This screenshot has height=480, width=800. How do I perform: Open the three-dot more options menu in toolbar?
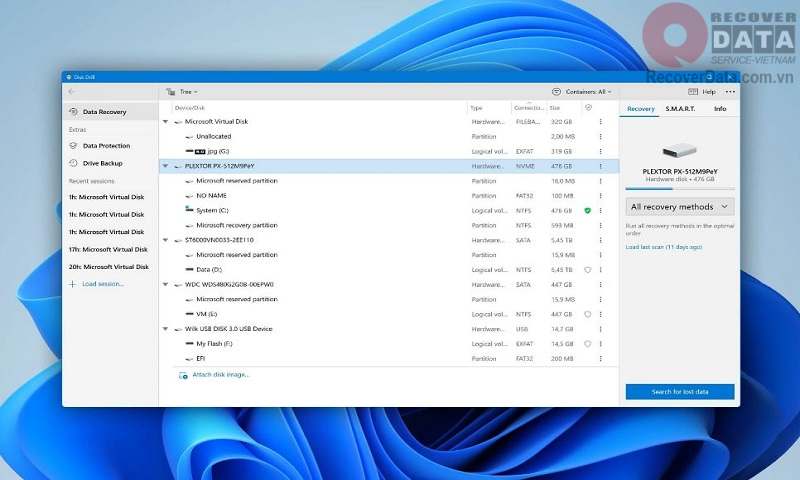click(730, 92)
